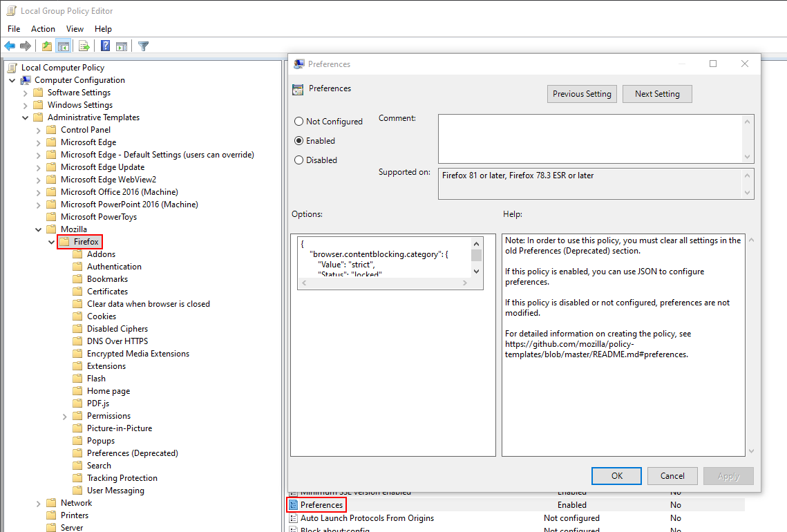The width and height of the screenshot is (787, 532).
Task: Click the PDF.js folder icon
Action: [x=77, y=403]
